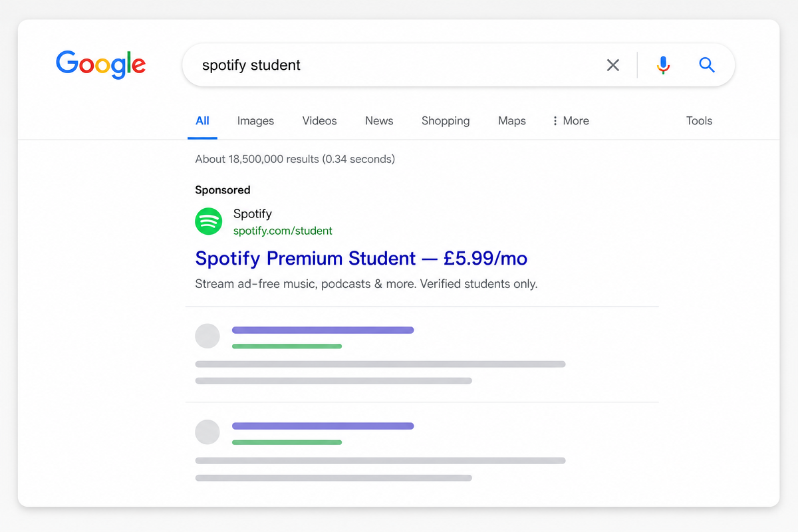Click the spotify.com/student URL
This screenshot has width=798, height=532.
pyautogui.click(x=283, y=231)
